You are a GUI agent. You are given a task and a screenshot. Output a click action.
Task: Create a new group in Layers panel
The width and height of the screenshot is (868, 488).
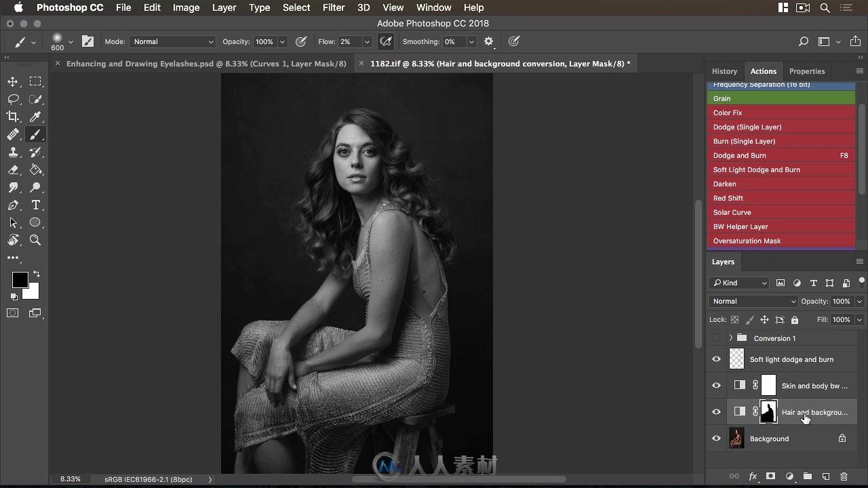(808, 476)
